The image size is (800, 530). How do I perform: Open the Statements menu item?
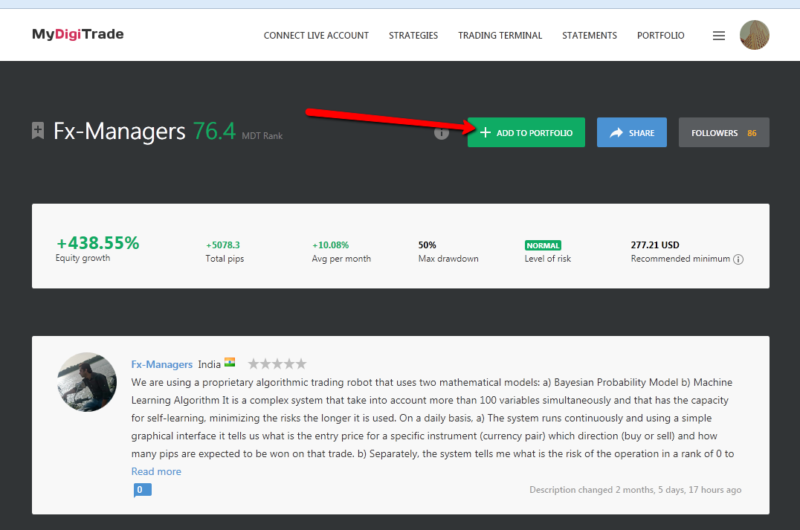tap(589, 36)
